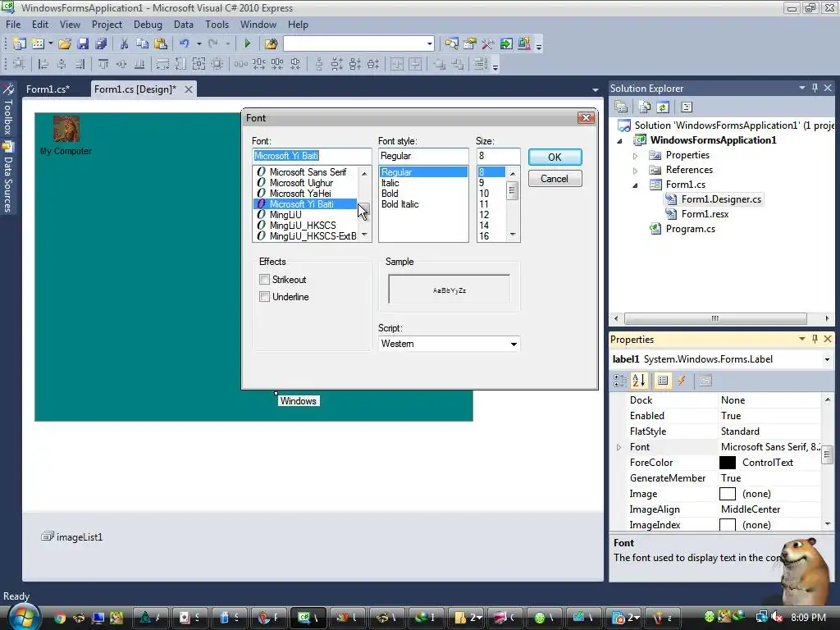Click the ForeColor black color swatch
The height and width of the screenshot is (630, 840).
(727, 463)
